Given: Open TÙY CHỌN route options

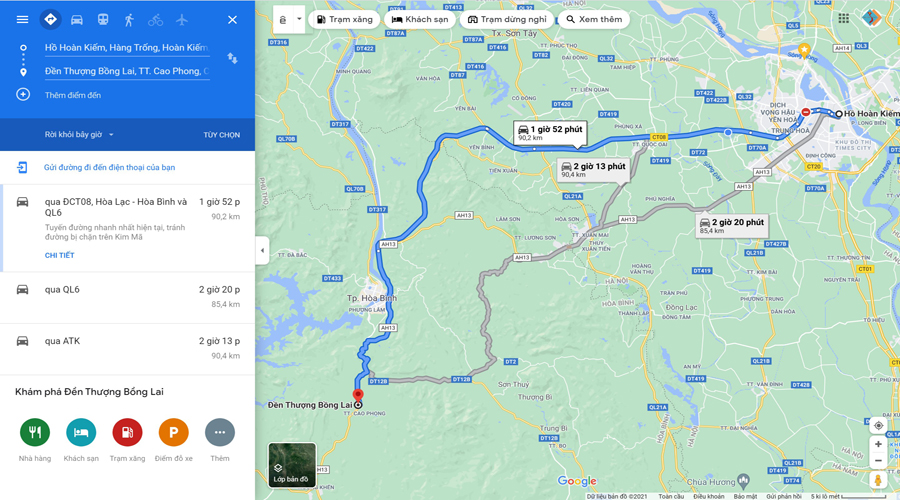Looking at the screenshot, I should pos(222,135).
